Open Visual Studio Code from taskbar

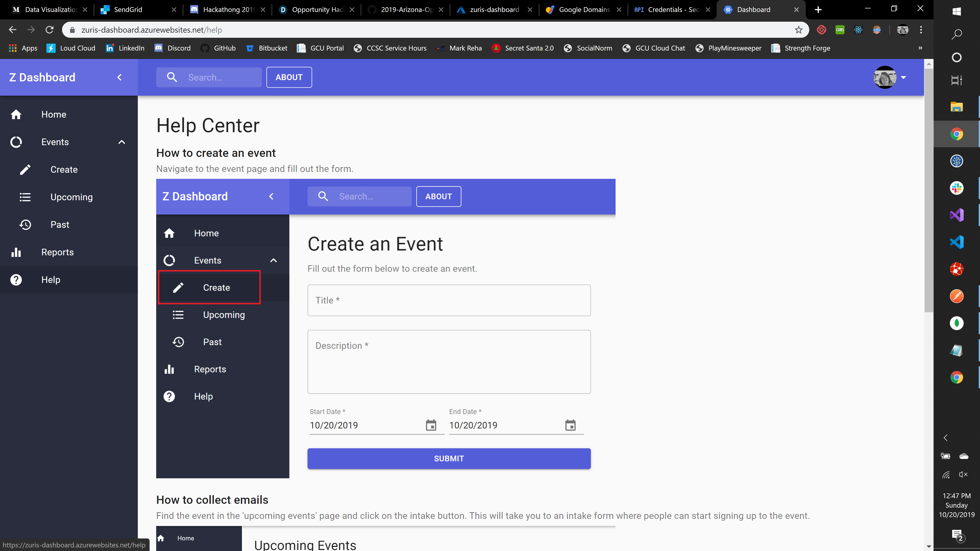pyautogui.click(x=957, y=242)
